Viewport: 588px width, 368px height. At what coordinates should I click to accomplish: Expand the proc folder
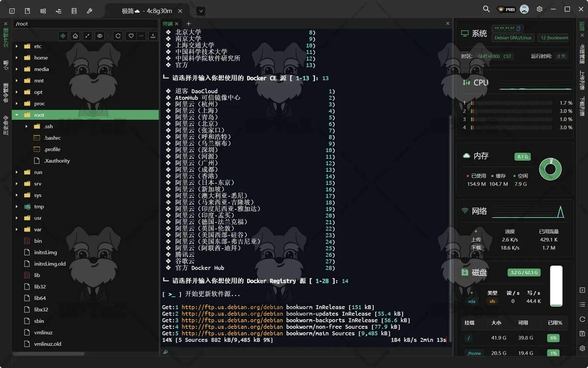pos(17,104)
